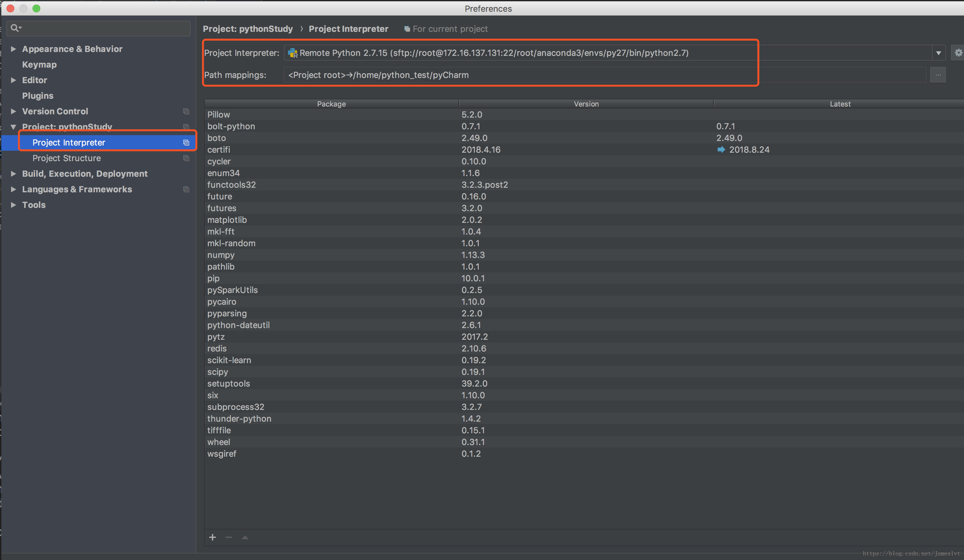Image resolution: width=964 pixels, height=560 pixels.
Task: Select the redis package row
Action: (x=584, y=349)
